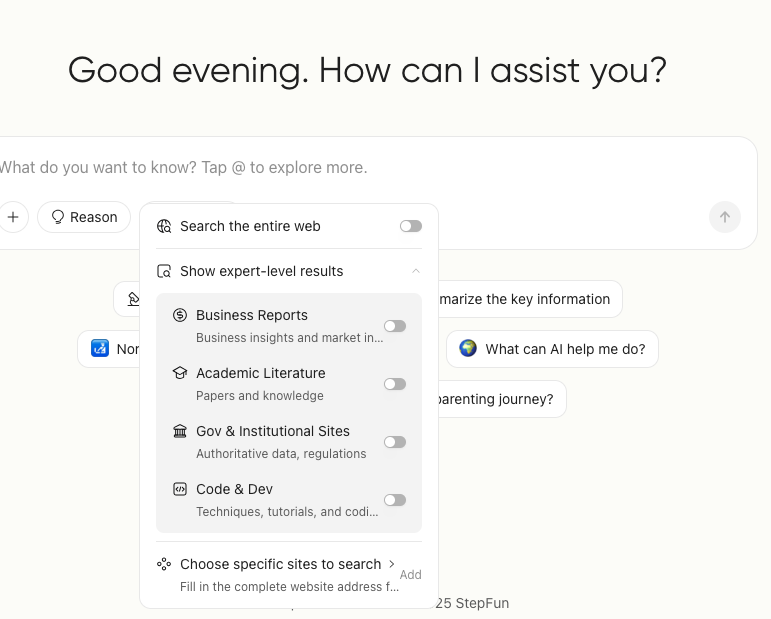This screenshot has width=771, height=619.
Task: Expand Choose specific sites to search
Action: [391, 564]
